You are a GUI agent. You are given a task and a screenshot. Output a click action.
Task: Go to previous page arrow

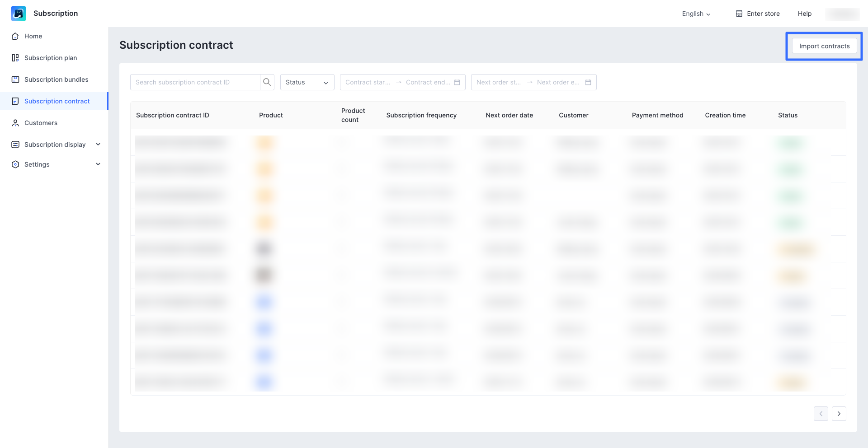click(821, 414)
